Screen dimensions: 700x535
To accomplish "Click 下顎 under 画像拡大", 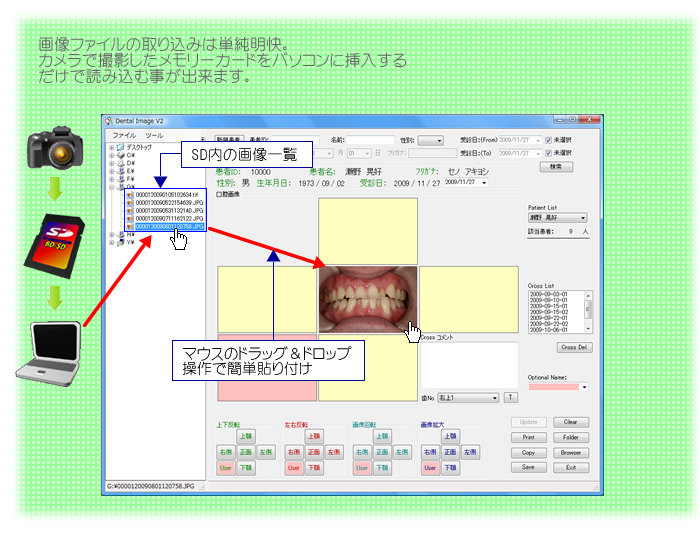I will [x=450, y=468].
